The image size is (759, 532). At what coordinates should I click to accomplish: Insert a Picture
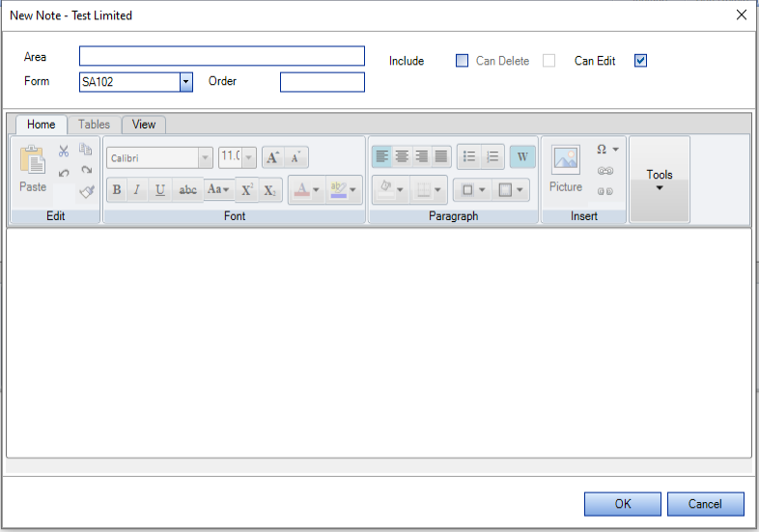565,168
